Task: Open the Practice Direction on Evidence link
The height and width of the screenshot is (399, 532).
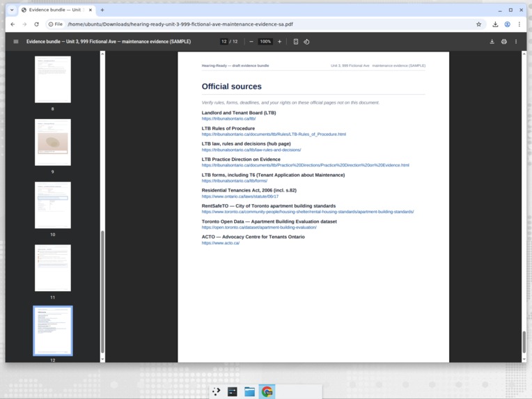Action: pos(306,165)
